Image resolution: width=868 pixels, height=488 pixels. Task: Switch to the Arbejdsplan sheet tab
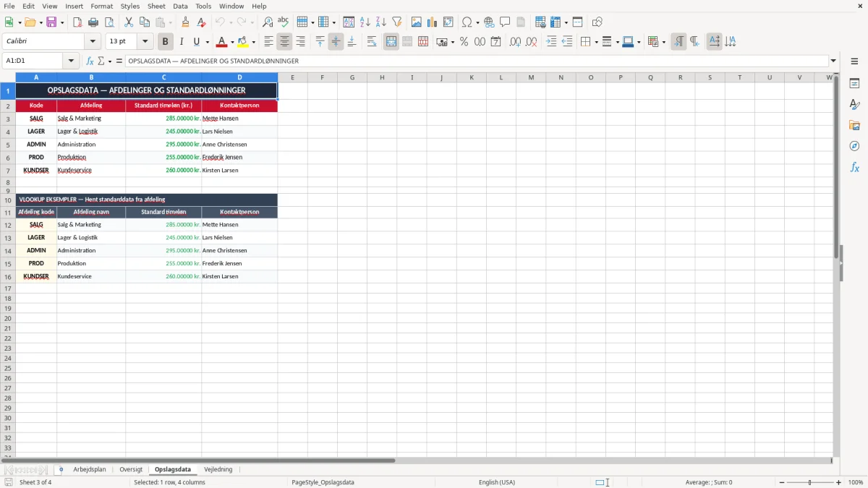click(x=90, y=469)
